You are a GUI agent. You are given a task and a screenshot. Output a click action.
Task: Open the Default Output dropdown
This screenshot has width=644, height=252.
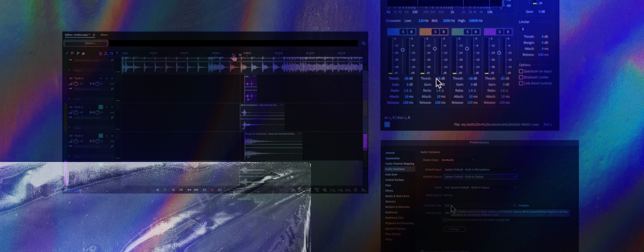tap(480, 177)
